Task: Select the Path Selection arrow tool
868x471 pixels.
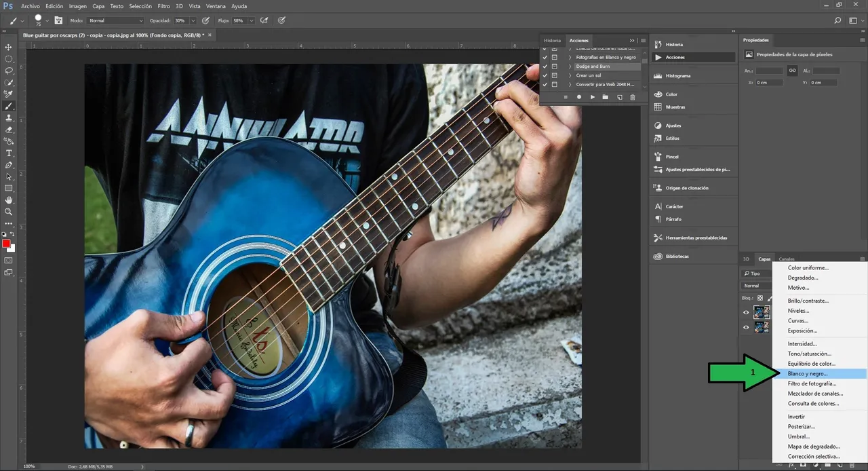Action: 9,176
